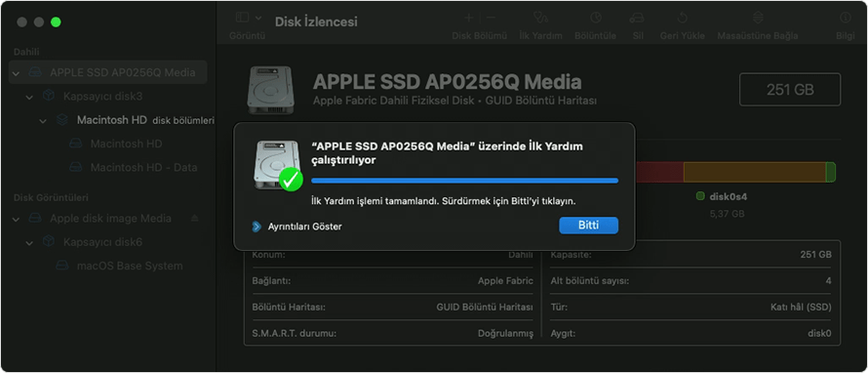This screenshot has width=868, height=373.
Task: Open the Görüntü sidebar view icon
Action: (242, 18)
